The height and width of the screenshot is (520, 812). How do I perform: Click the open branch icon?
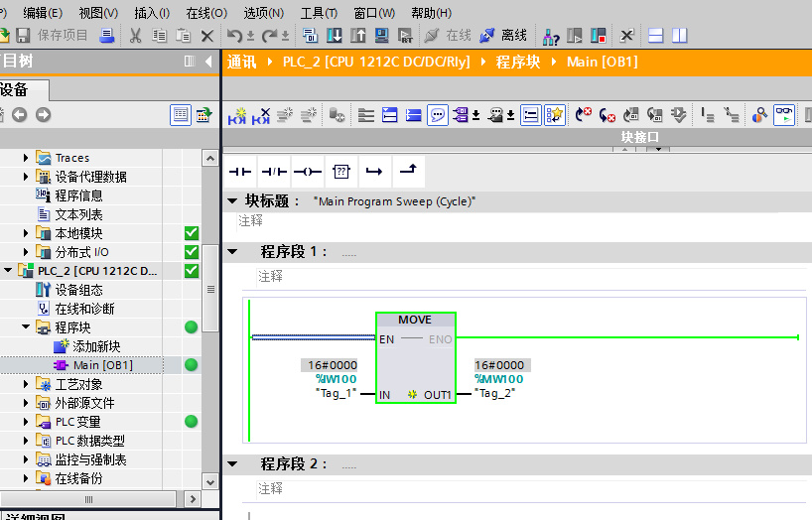pyautogui.click(x=373, y=172)
